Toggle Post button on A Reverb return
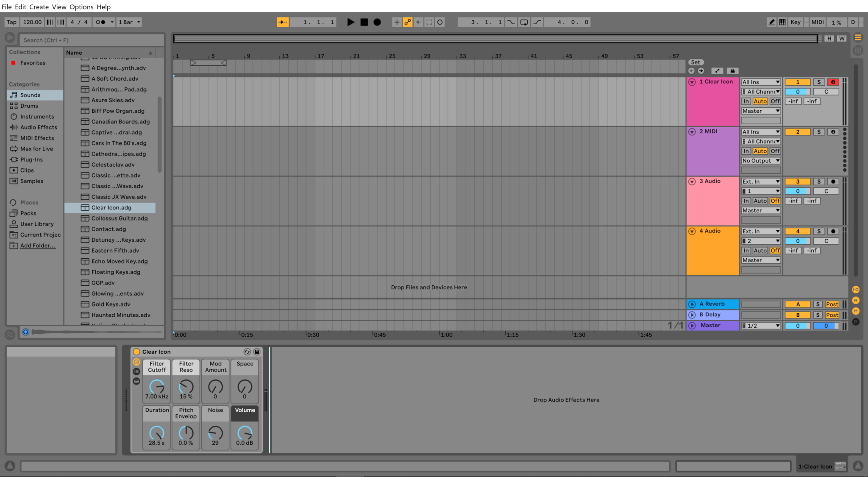 pyautogui.click(x=832, y=304)
